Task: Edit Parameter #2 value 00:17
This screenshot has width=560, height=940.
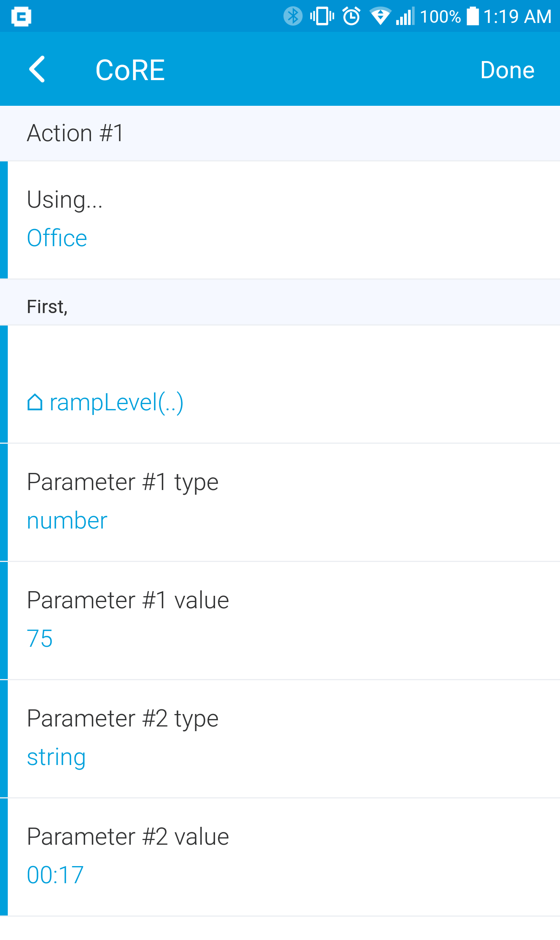Action: pyautogui.click(x=280, y=856)
